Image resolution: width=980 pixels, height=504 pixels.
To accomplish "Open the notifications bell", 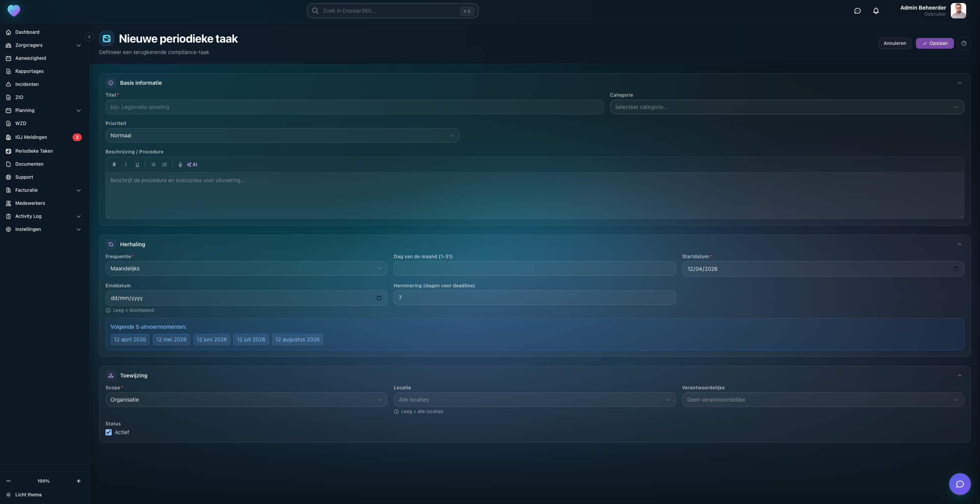I will tap(876, 11).
